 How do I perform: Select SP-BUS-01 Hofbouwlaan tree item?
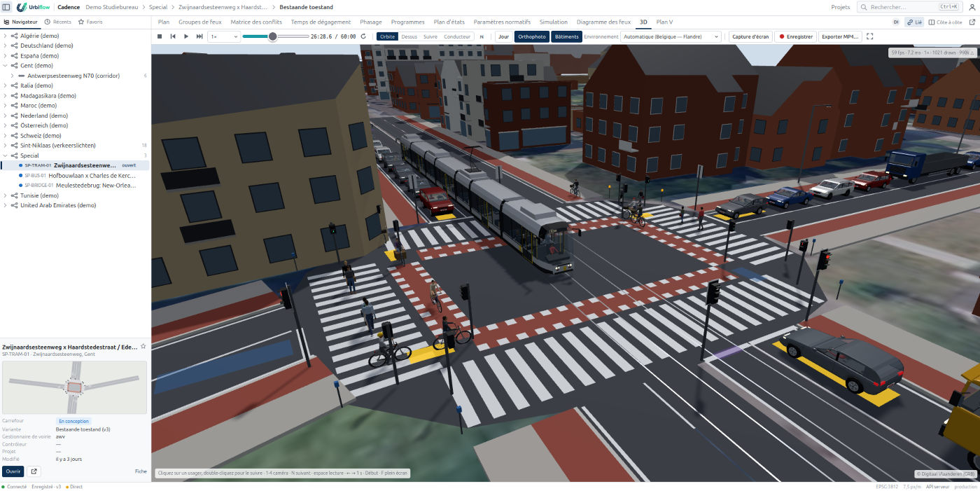(77, 176)
